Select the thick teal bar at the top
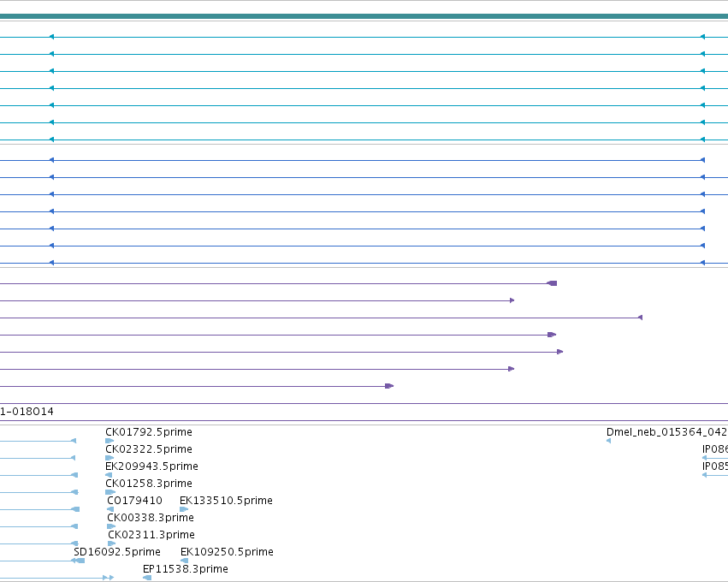 click(364, 17)
